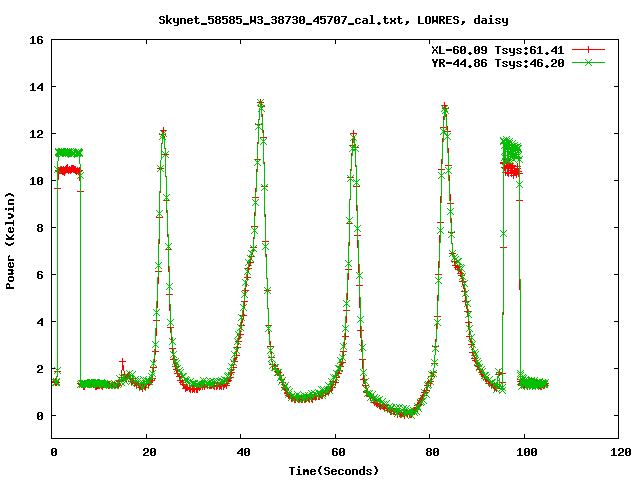
Task: Click the y-axis tick label 12
Action: (x=36, y=134)
